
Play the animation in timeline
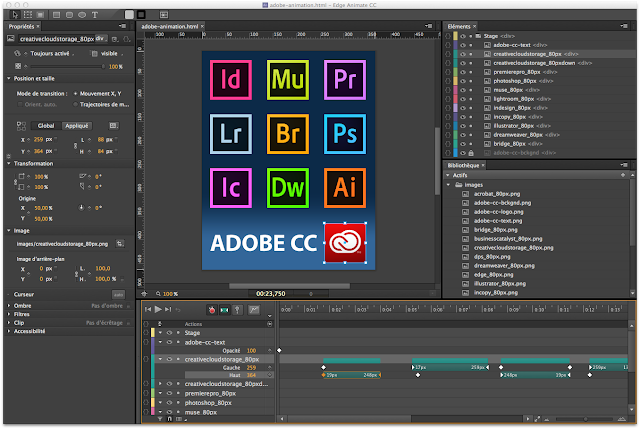tap(158, 309)
